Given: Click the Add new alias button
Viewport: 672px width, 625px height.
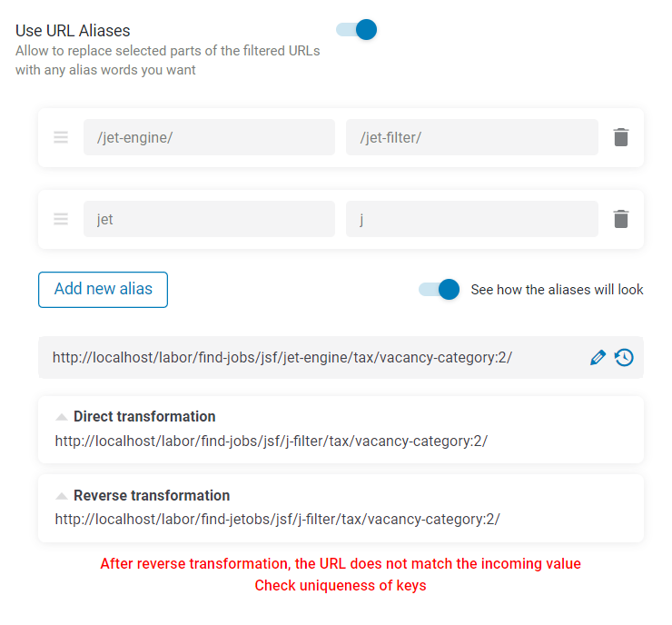Looking at the screenshot, I should (x=103, y=290).
